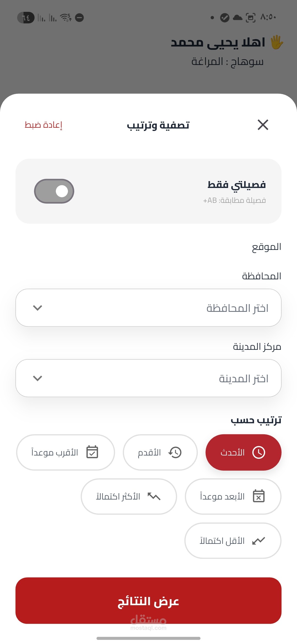297x644 pixels.
Task: Tap the Wi-Fi status icon
Action: pos(66,18)
